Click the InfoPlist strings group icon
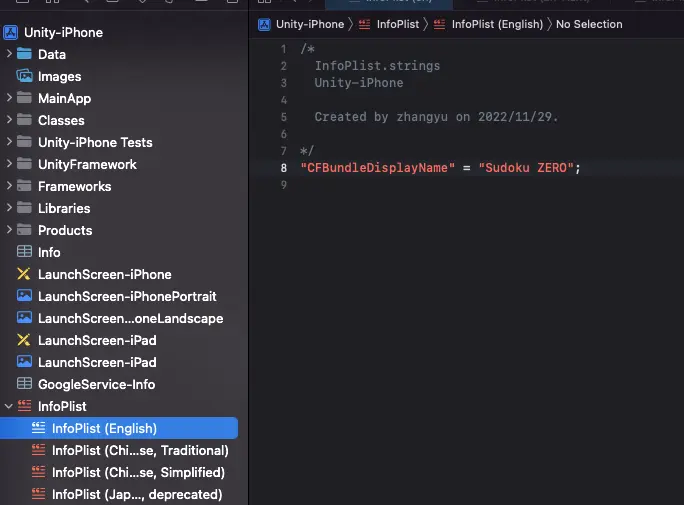The image size is (684, 505). coord(24,406)
